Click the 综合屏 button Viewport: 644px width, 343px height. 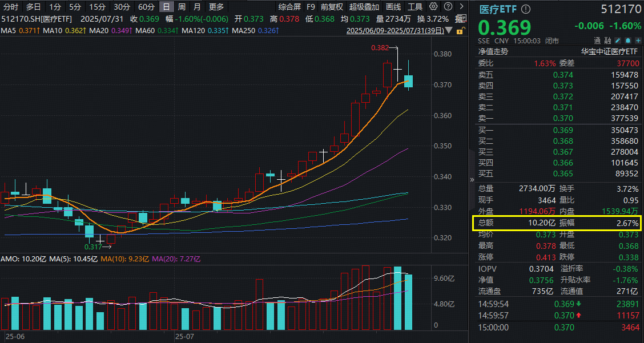289,7
